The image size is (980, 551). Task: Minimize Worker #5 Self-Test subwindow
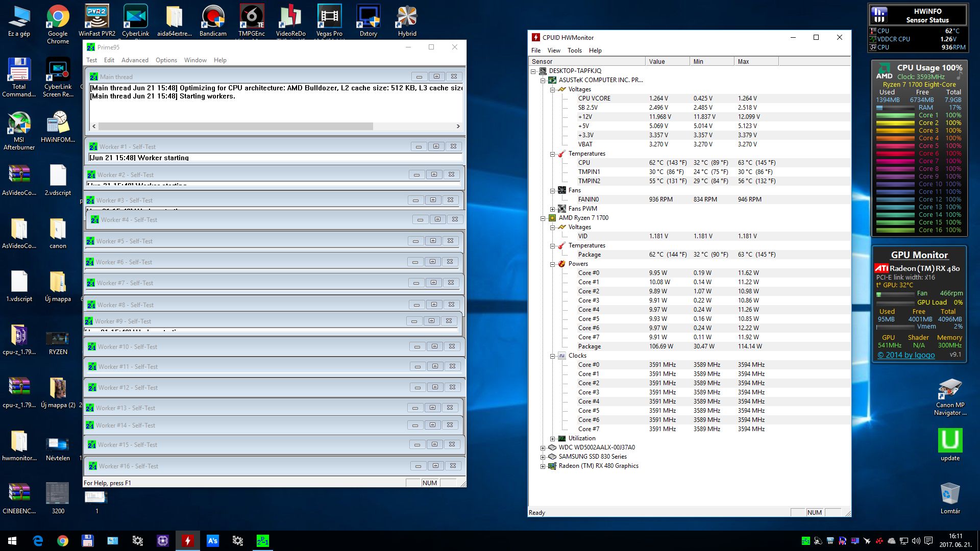415,241
